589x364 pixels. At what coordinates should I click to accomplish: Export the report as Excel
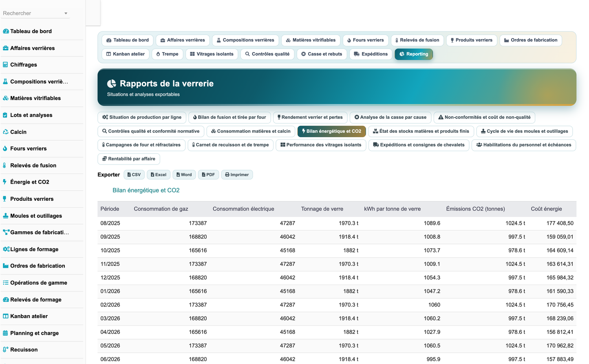(159, 175)
